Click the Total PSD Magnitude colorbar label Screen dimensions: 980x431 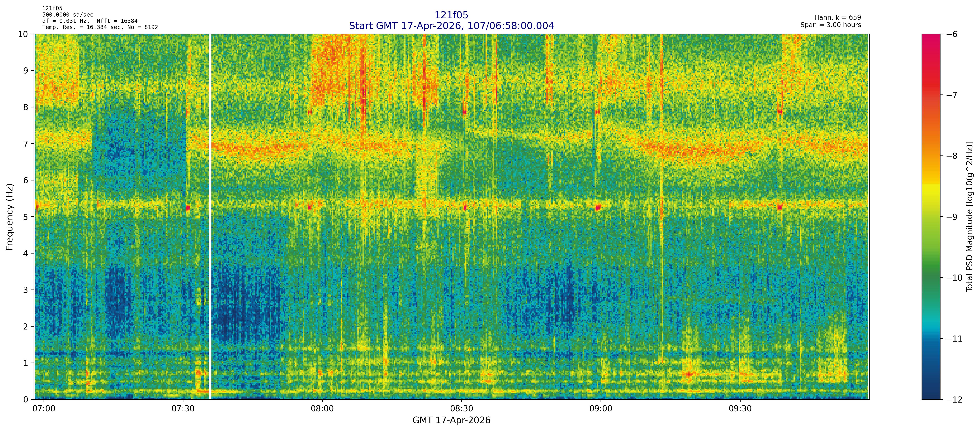[x=969, y=217]
